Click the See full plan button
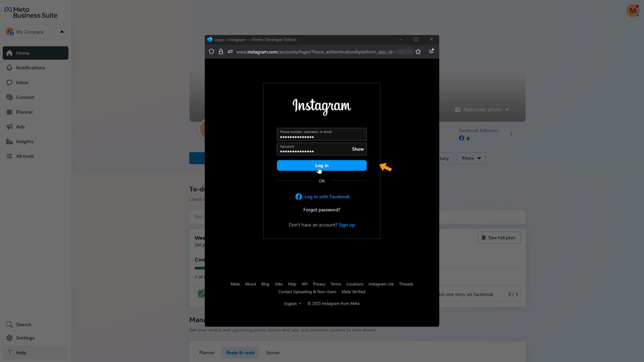644x362 pixels. 499,238
